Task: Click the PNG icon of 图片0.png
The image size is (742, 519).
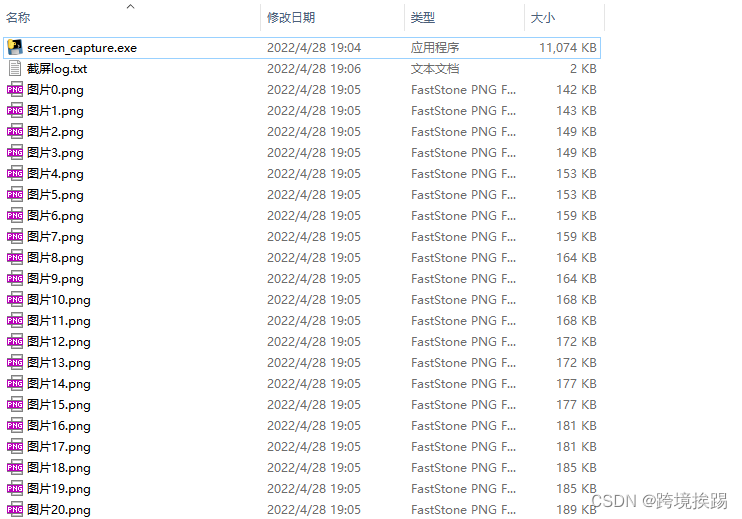Action: (15, 89)
